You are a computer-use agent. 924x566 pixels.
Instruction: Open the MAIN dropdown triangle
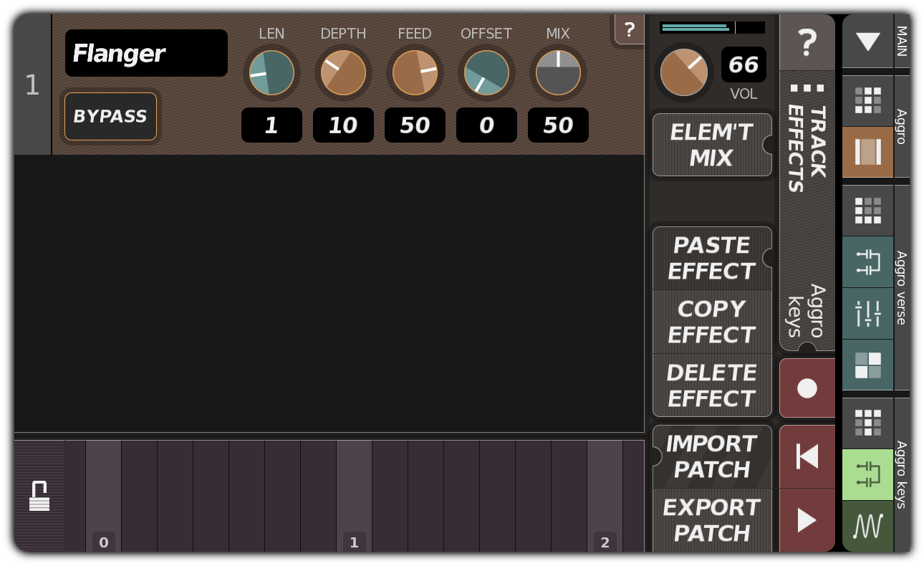click(x=867, y=42)
